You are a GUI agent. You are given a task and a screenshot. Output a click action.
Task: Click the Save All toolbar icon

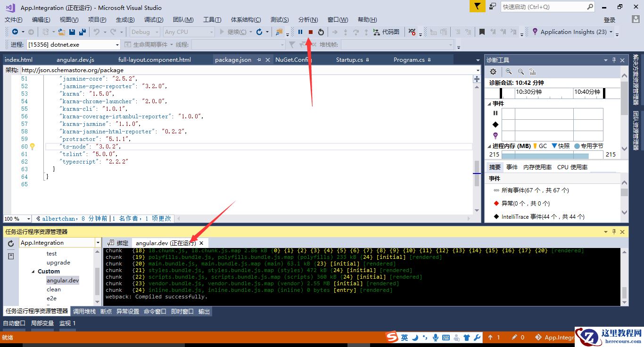83,32
